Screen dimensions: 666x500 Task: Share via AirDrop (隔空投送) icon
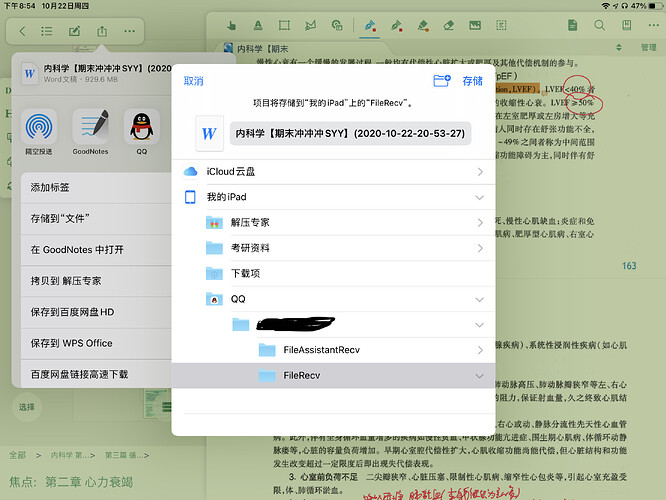coord(39,127)
